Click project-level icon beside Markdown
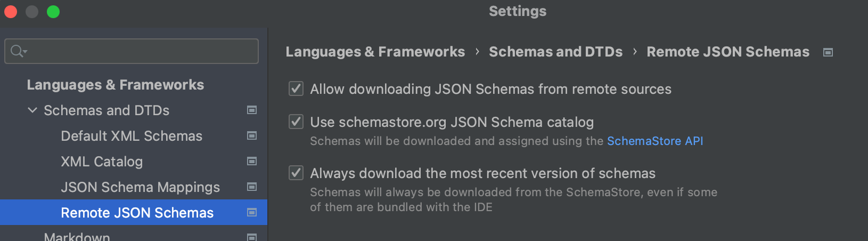Image resolution: width=868 pixels, height=241 pixels. click(x=252, y=237)
